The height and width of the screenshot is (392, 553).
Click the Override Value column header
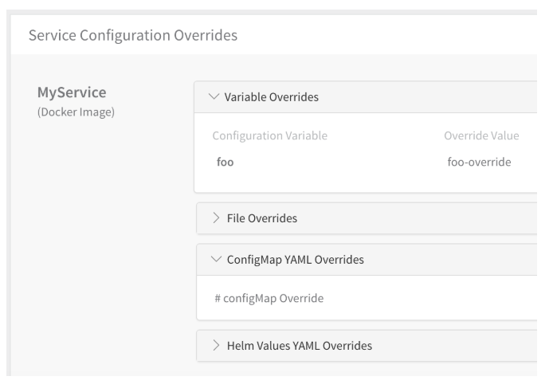click(481, 135)
